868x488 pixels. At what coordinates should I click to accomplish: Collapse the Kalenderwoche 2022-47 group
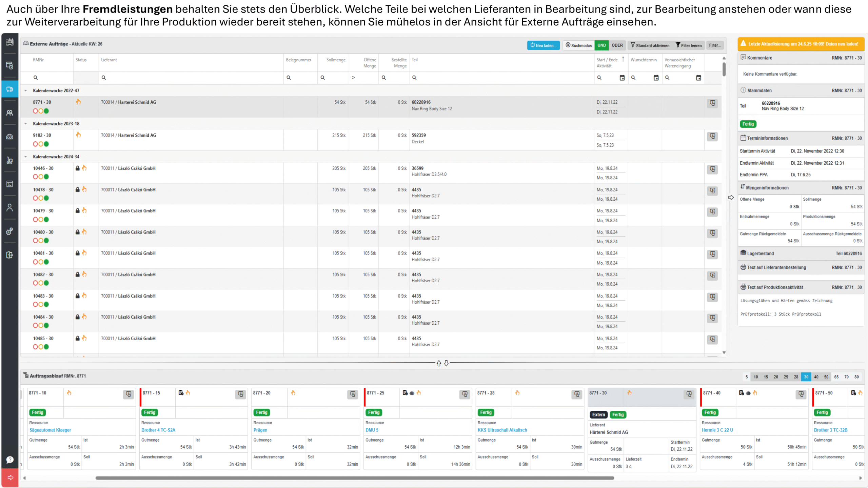26,90
